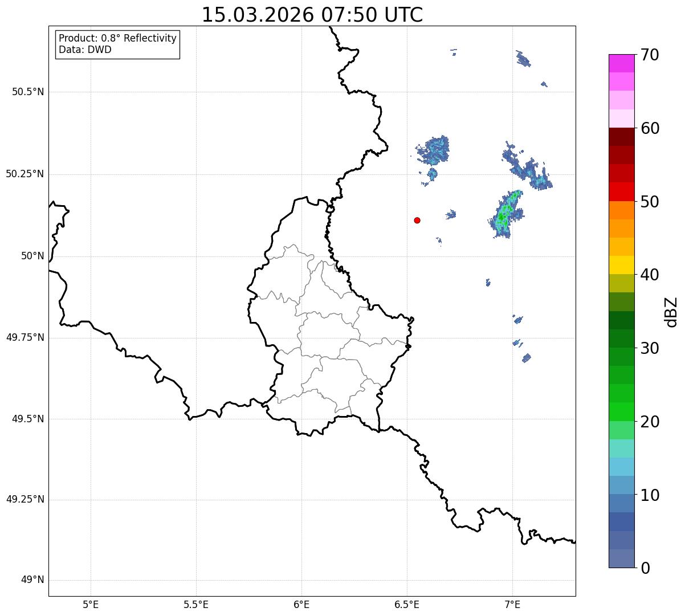The height and width of the screenshot is (616, 685).
Task: Click the 50 tick label on colorbar
Action: click(x=650, y=202)
